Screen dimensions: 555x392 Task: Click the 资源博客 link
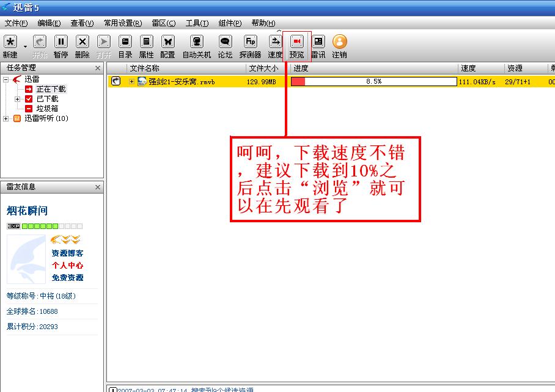[67, 253]
